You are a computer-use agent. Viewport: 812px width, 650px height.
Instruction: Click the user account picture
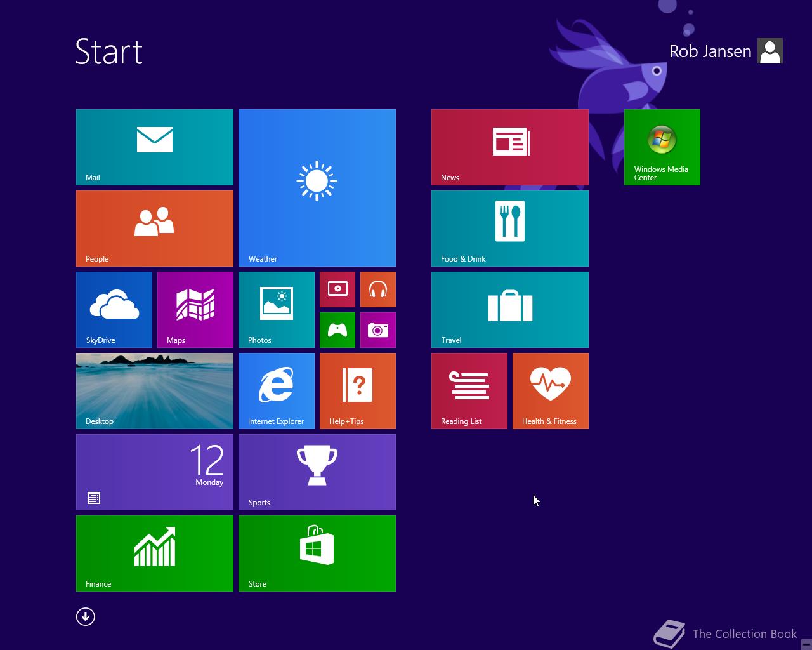click(770, 51)
